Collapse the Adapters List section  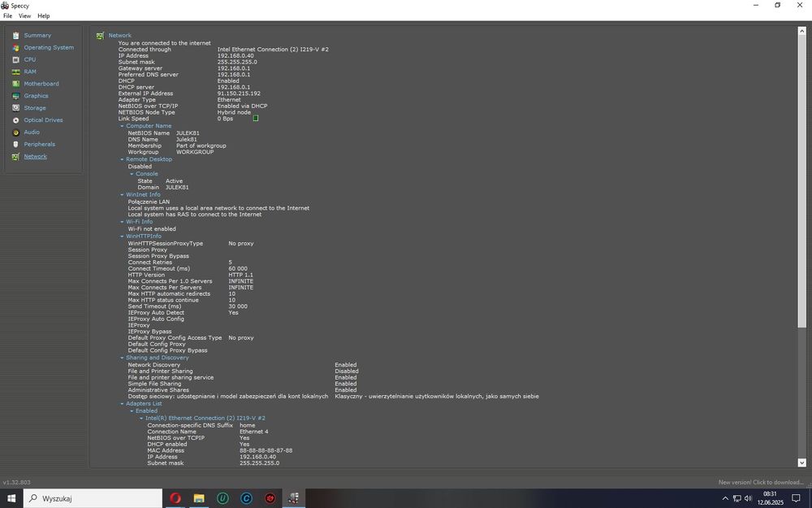pyautogui.click(x=123, y=403)
